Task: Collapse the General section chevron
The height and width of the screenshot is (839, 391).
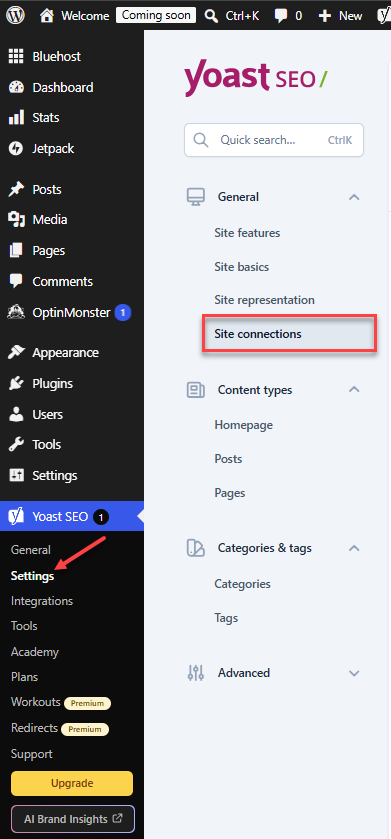Action: (354, 197)
